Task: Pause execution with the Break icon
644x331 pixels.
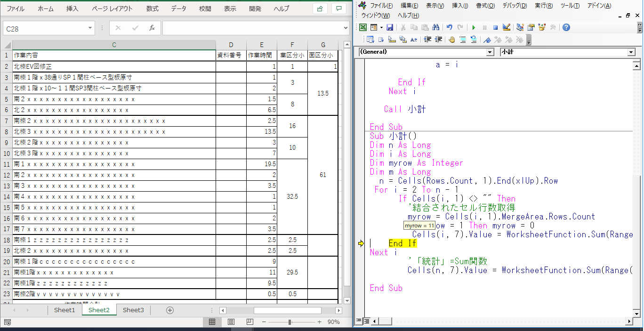Action: (484, 27)
